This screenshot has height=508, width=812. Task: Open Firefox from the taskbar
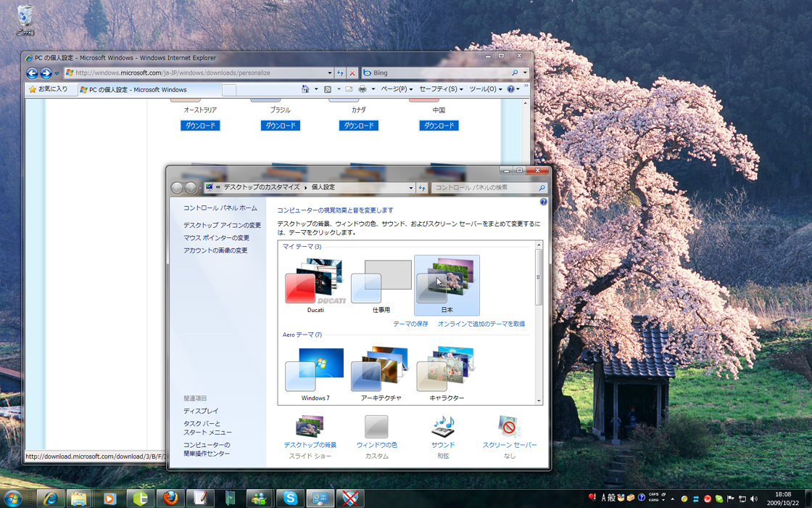click(170, 499)
